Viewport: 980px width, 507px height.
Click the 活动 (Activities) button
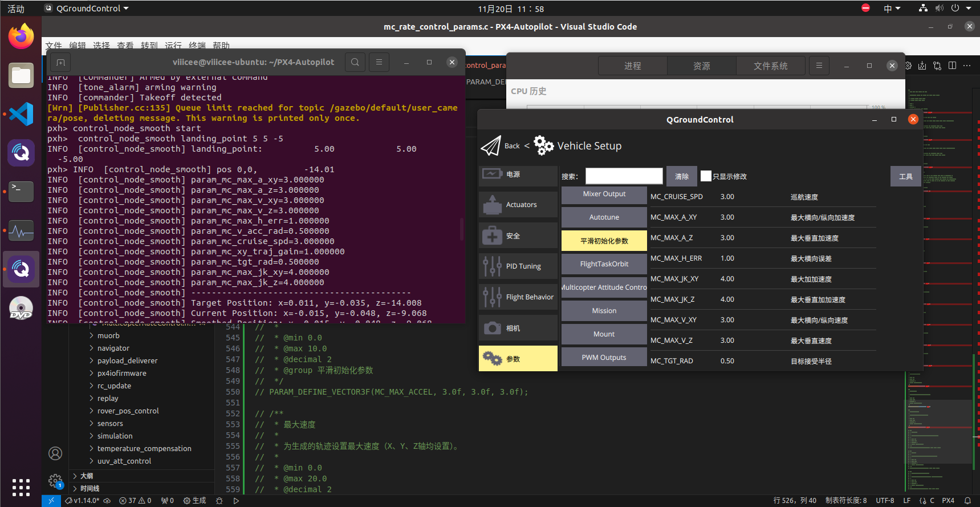coord(16,9)
